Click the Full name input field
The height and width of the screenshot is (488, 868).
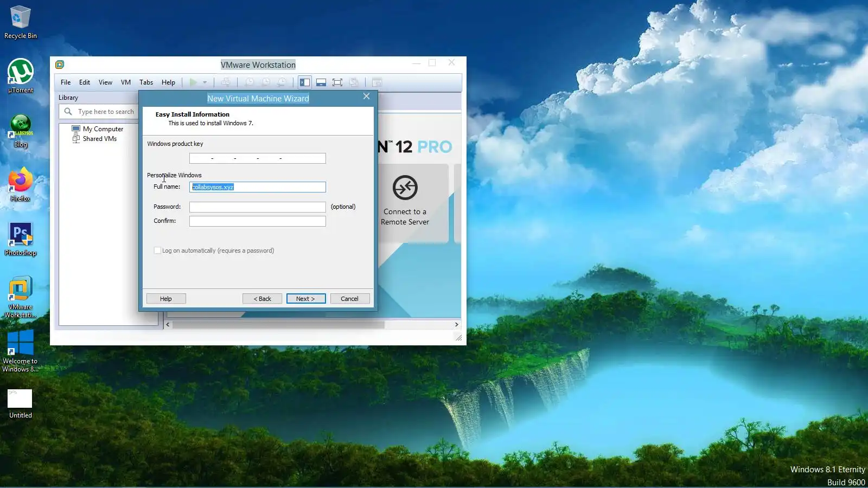258,187
